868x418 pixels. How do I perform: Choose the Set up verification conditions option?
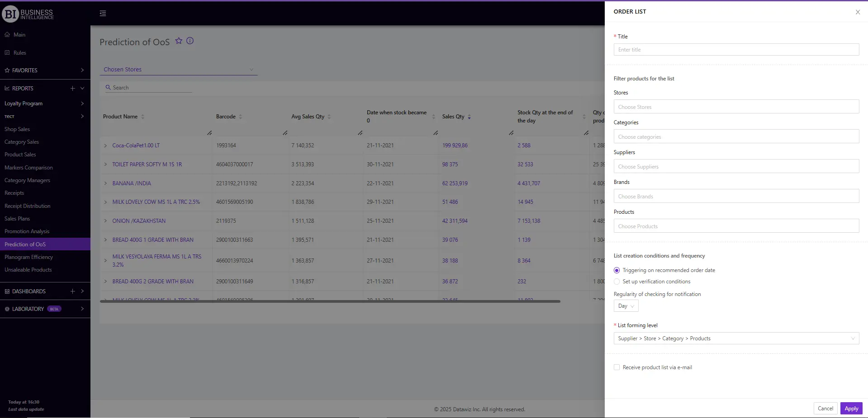click(617, 282)
